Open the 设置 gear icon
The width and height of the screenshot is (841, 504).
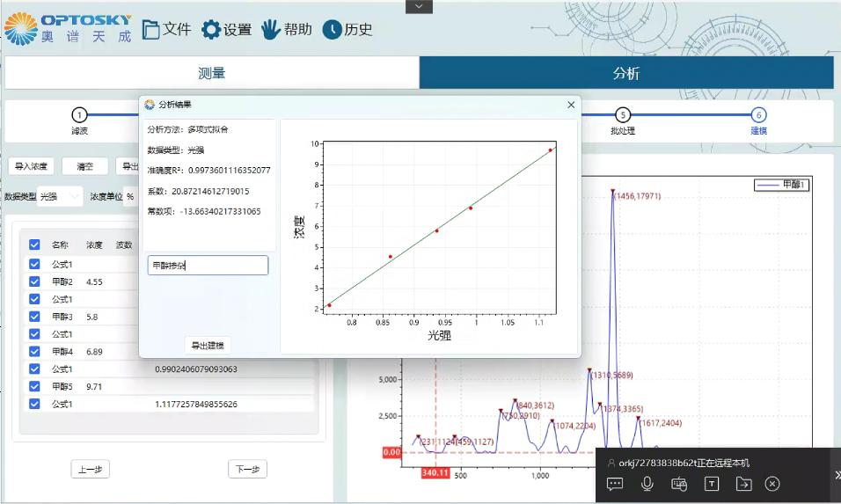click(211, 30)
